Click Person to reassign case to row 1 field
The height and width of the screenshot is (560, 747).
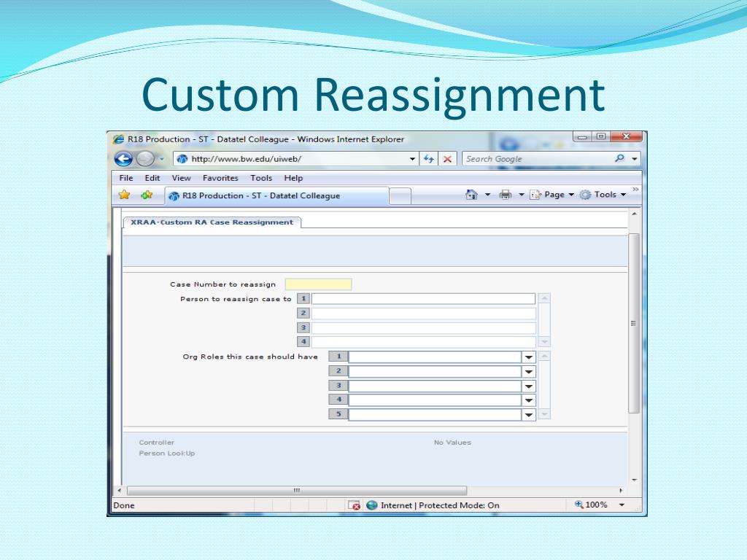pos(423,299)
